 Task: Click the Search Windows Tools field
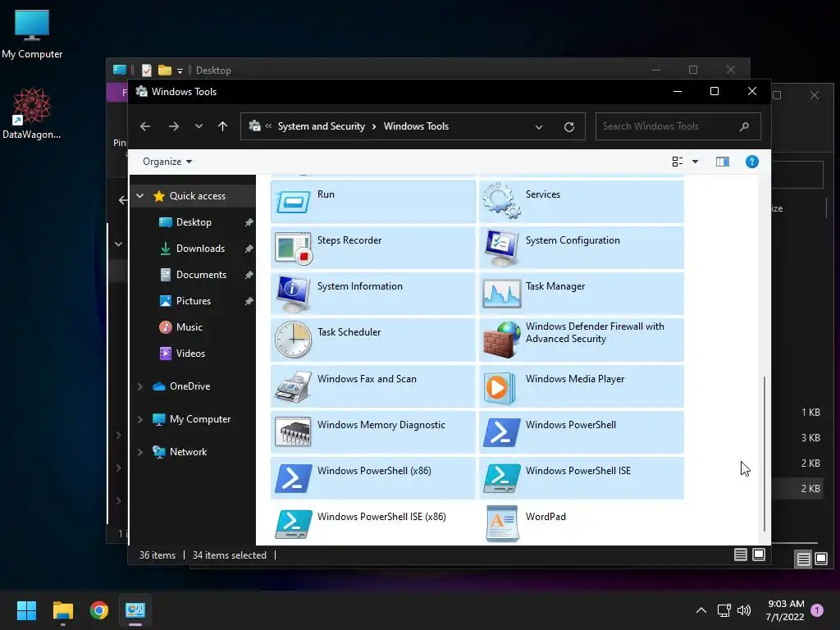click(x=678, y=126)
